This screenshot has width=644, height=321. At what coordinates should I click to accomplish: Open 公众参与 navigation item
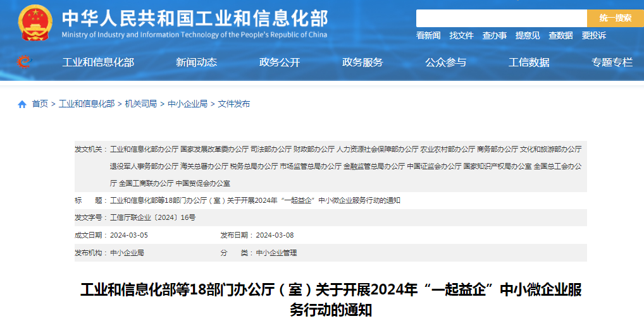(x=445, y=62)
